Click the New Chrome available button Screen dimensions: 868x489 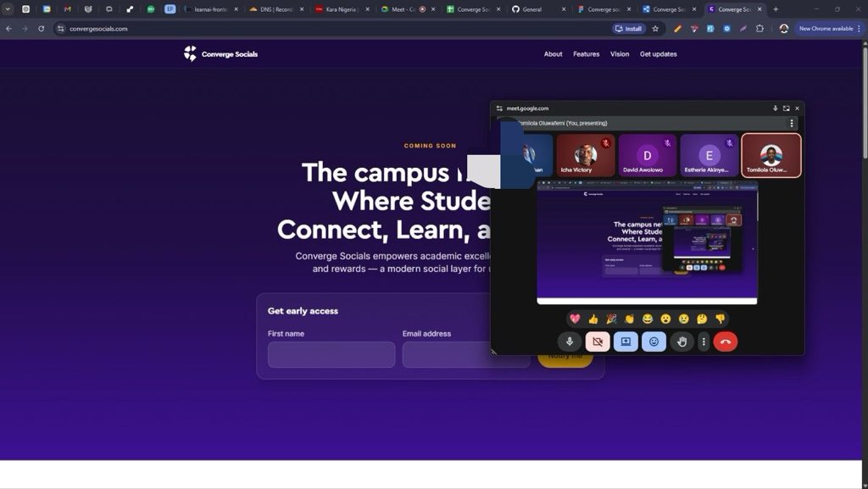830,29
